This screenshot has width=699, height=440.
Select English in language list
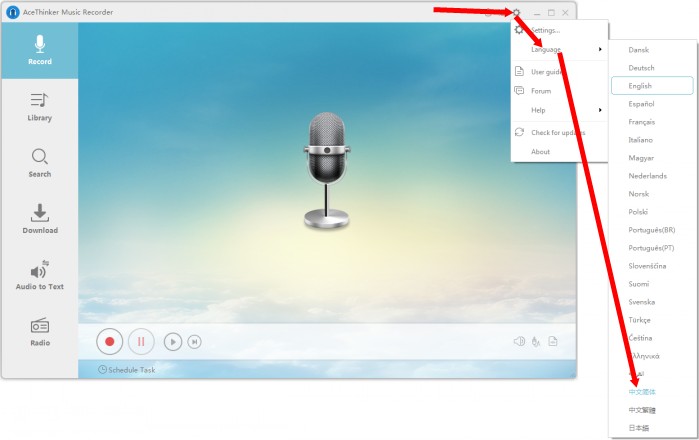[652, 86]
